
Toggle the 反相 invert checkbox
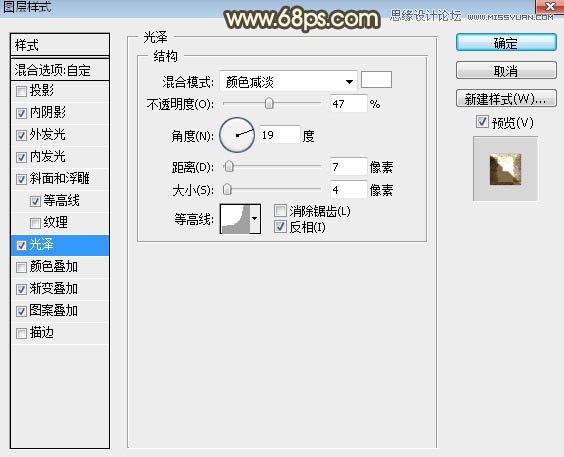pos(280,227)
